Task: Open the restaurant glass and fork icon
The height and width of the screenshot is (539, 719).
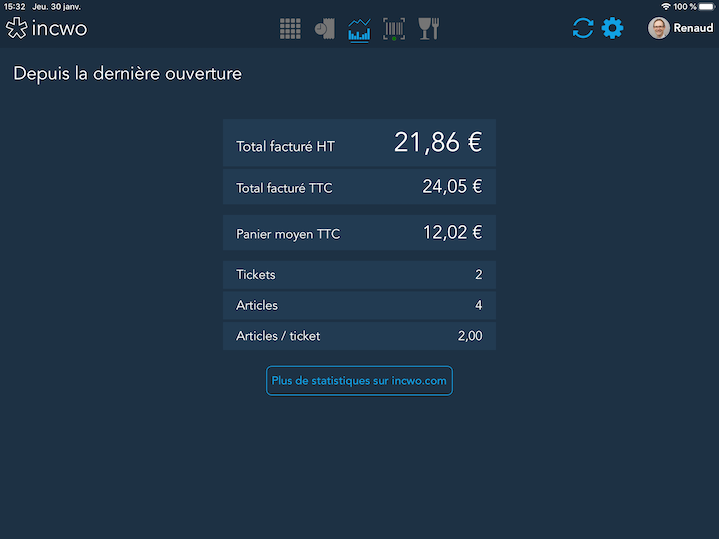Action: 429,29
